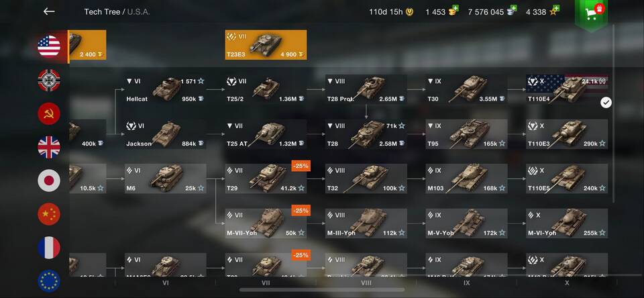Jump to tier VIII column label
The image size is (644, 298).
(366, 283)
